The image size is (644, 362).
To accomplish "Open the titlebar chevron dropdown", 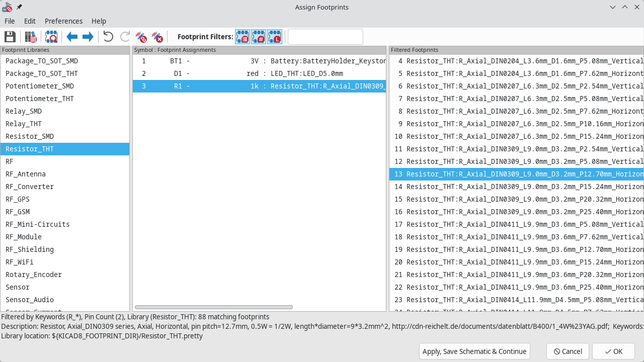I will (612, 7).
